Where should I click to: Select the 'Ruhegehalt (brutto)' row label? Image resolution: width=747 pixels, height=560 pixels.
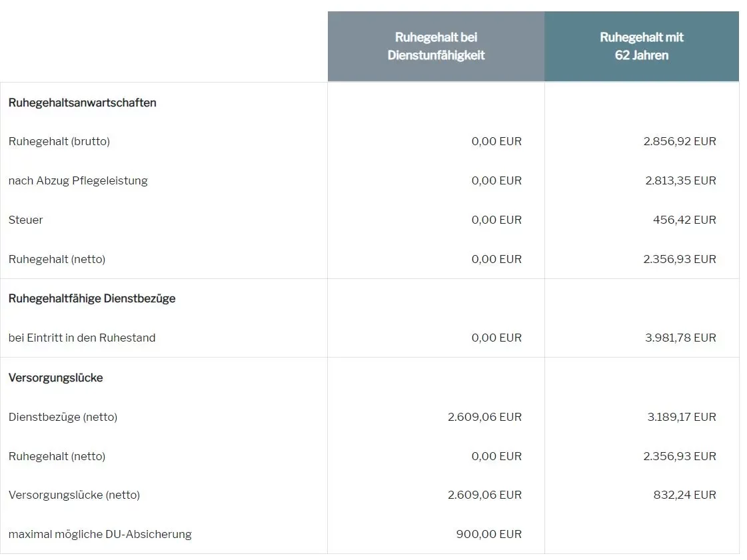point(59,141)
